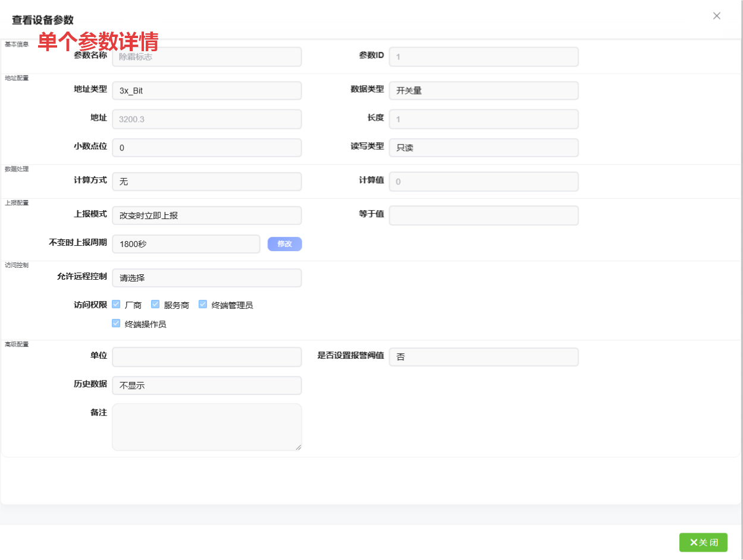
Task: Open the 上报模式 dropdown showing 改变时立即上报
Action: [207, 215]
